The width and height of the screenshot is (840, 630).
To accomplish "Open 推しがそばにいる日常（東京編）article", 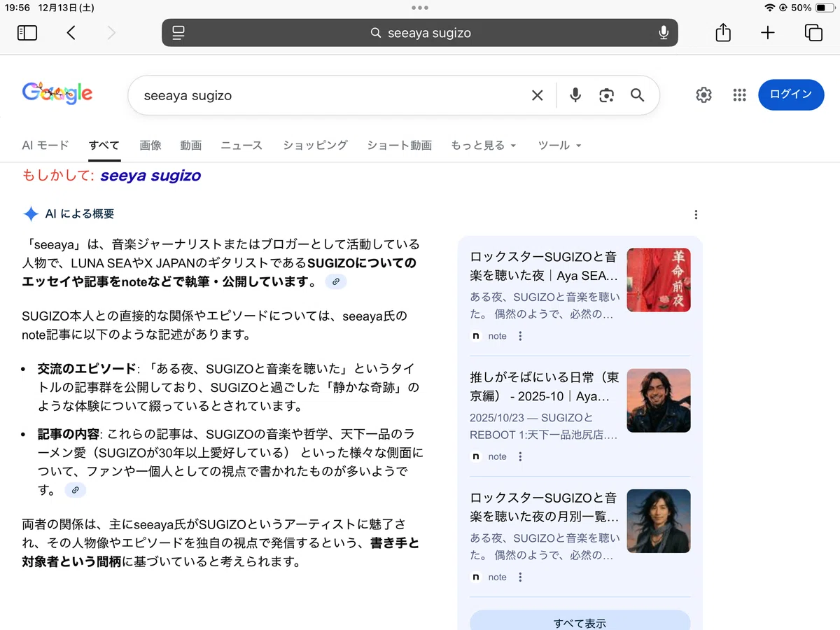I will click(x=545, y=387).
